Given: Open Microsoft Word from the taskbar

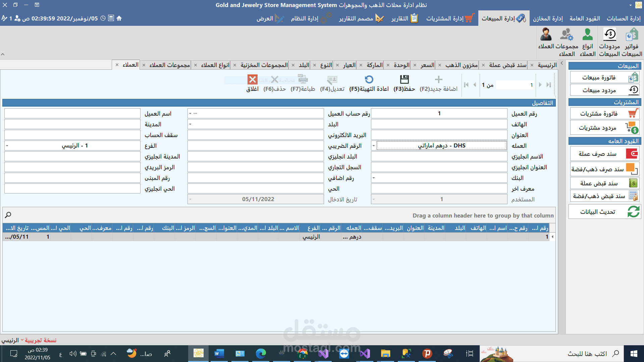Looking at the screenshot, I should (219, 354).
